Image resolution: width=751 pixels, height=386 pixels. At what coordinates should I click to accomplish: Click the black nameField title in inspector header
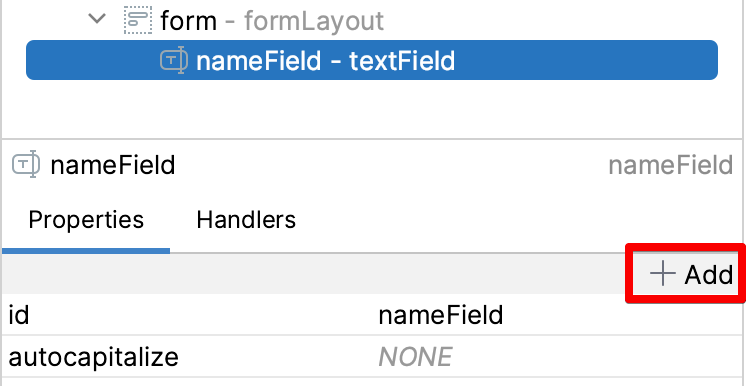tap(113, 165)
